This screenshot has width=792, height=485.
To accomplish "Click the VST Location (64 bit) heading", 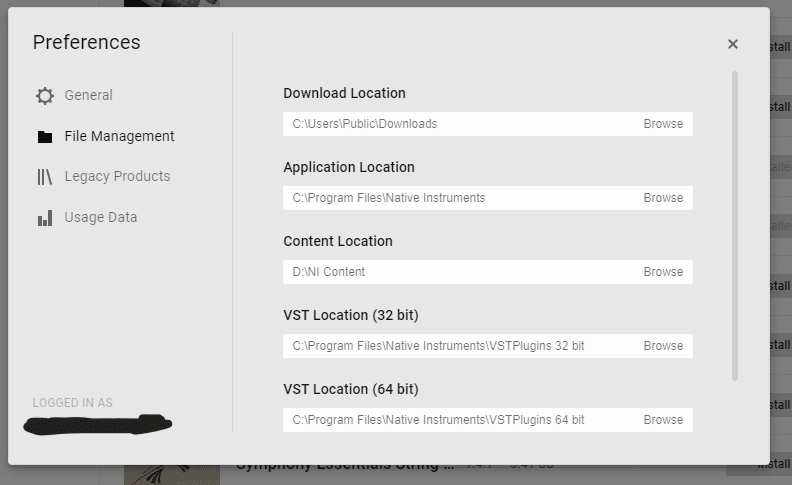I will 351,389.
